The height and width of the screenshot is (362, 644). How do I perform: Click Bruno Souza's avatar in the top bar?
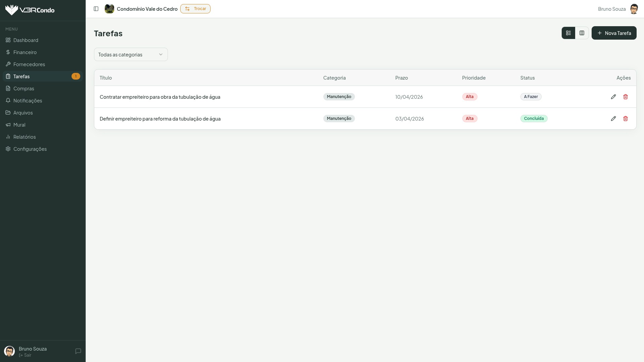pos(634,9)
